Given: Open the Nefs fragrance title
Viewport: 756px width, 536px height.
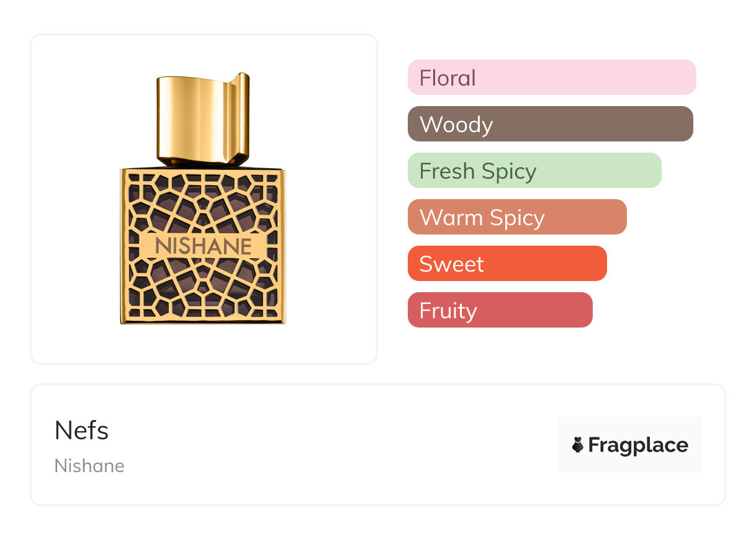Looking at the screenshot, I should (x=81, y=431).
